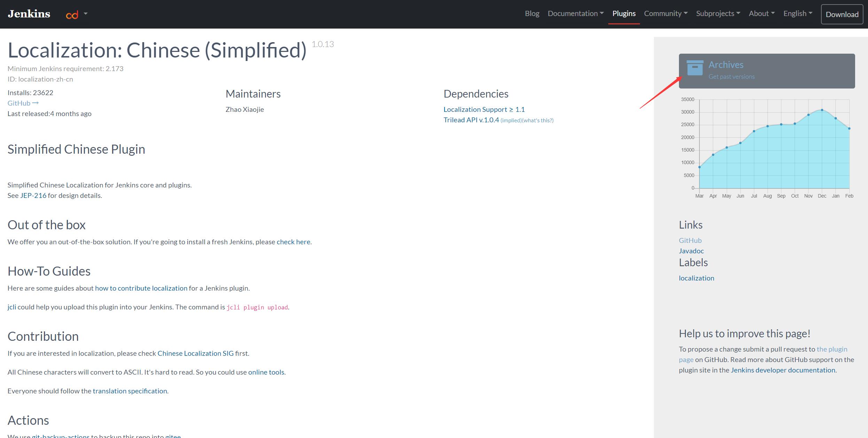Click the Archives box icon
Viewport: 868px width, 438px height.
695,68
